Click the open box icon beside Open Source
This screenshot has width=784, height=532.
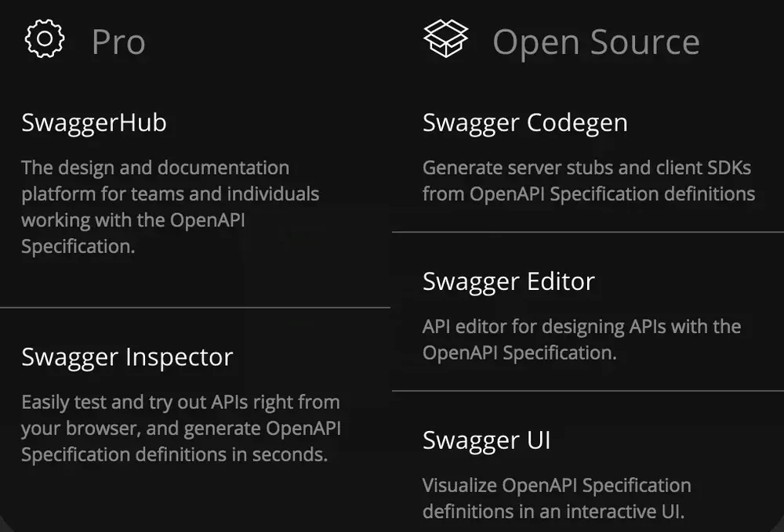[445, 38]
